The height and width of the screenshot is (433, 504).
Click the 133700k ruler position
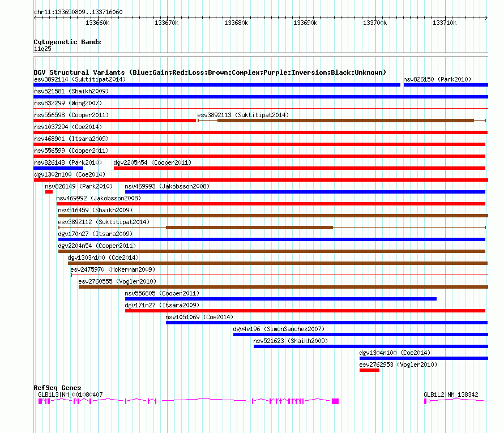(x=375, y=23)
